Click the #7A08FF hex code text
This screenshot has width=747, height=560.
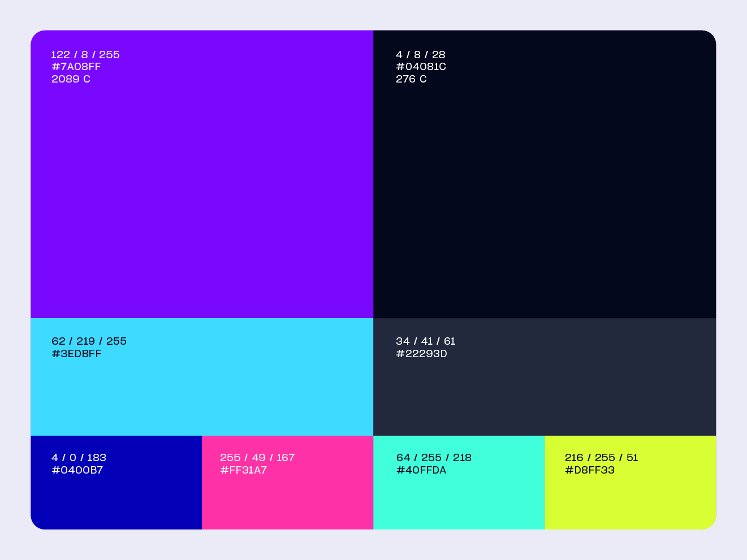[76, 67]
